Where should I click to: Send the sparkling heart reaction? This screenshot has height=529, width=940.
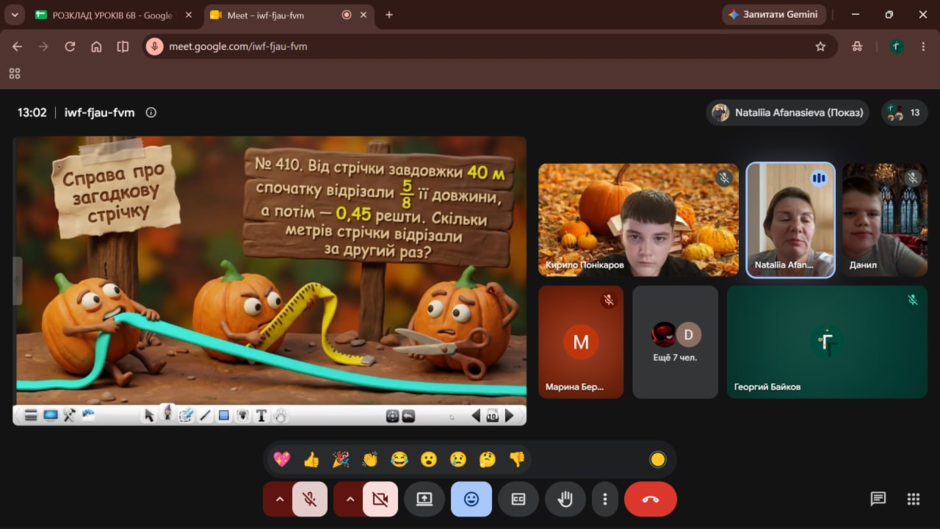click(282, 459)
